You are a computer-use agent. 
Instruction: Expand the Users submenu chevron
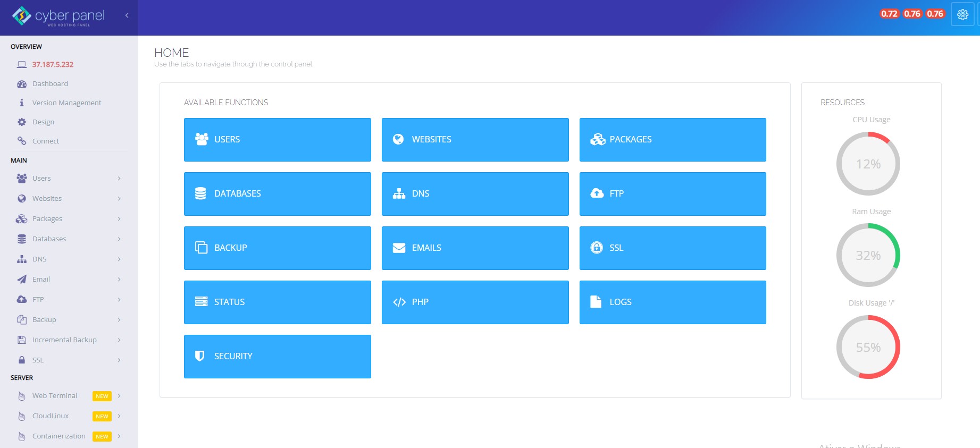point(119,179)
